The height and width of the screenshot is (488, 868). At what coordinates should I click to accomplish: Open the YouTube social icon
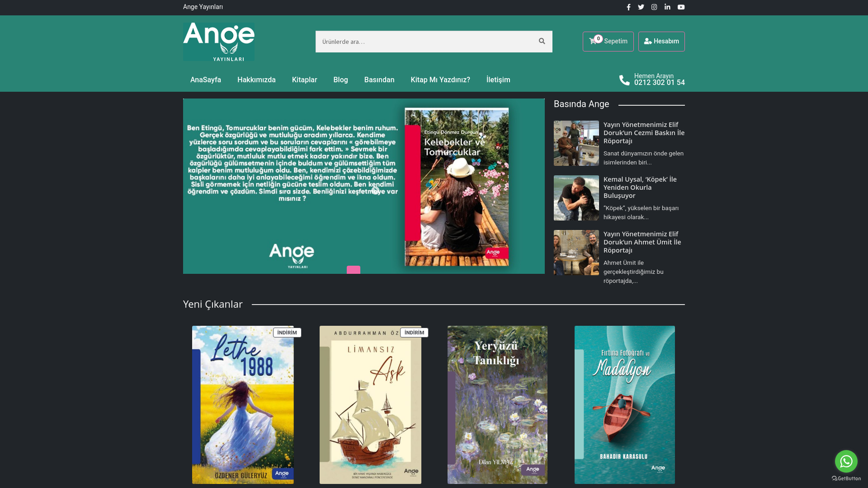(x=681, y=7)
